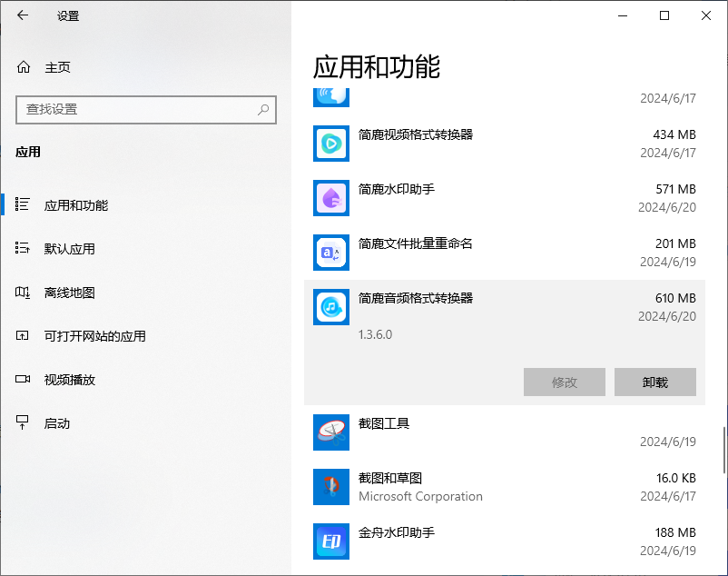
Task: Open 视频播放 settings page
Action: click(70, 380)
